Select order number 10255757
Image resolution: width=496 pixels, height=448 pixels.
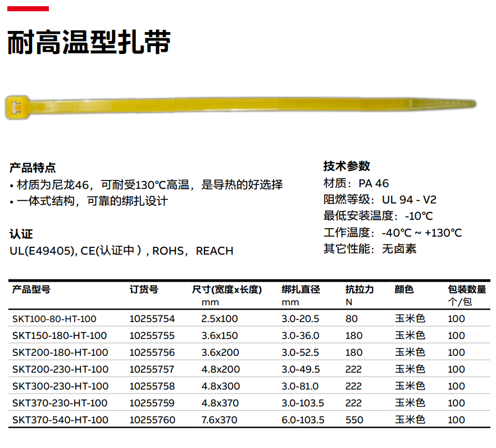(152, 369)
